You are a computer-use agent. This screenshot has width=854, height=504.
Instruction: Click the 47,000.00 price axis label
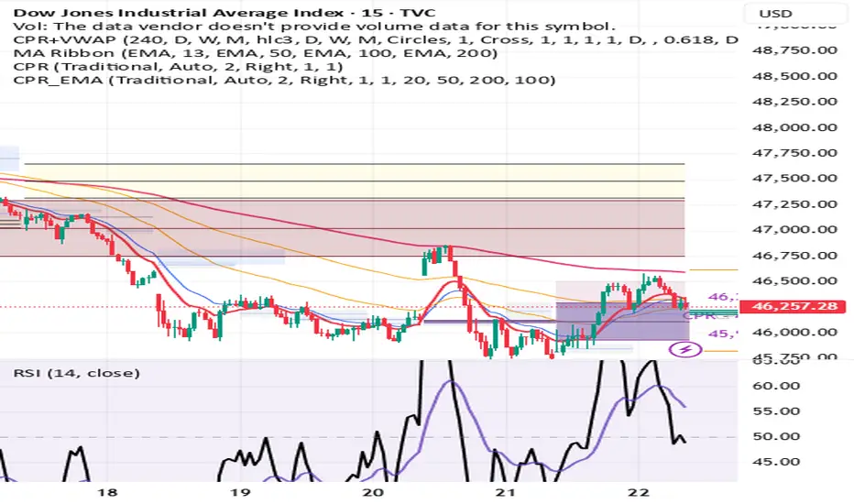click(794, 229)
